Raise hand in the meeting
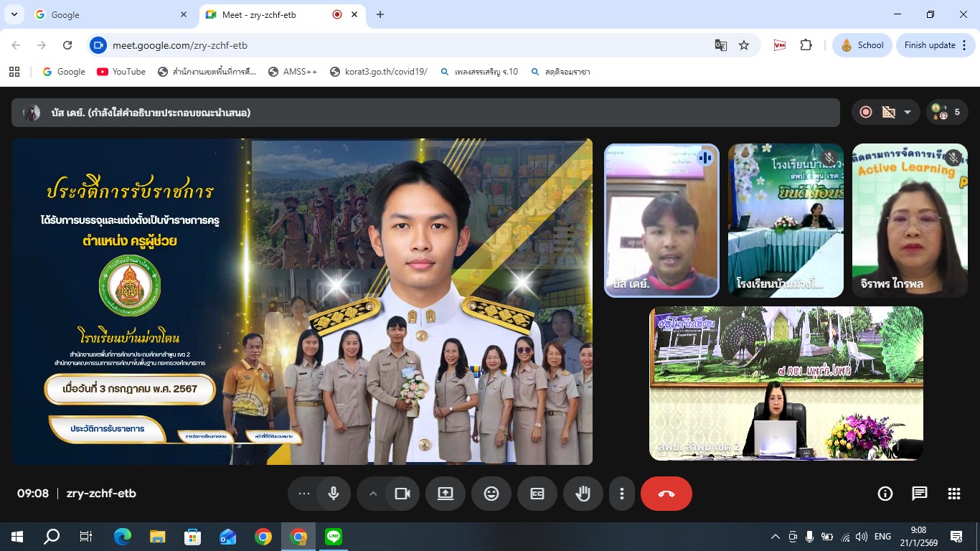This screenshot has width=980, height=551. pyautogui.click(x=583, y=494)
